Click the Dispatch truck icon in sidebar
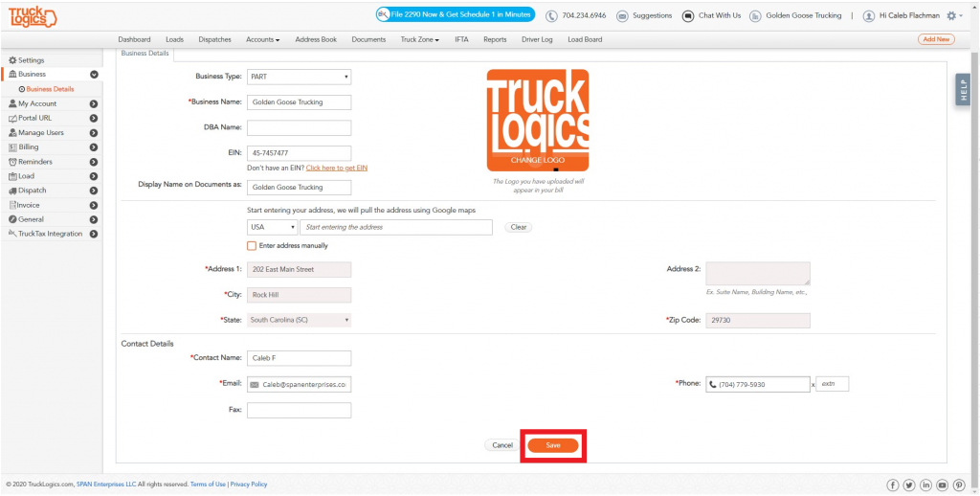The height and width of the screenshot is (496, 980). [12, 191]
